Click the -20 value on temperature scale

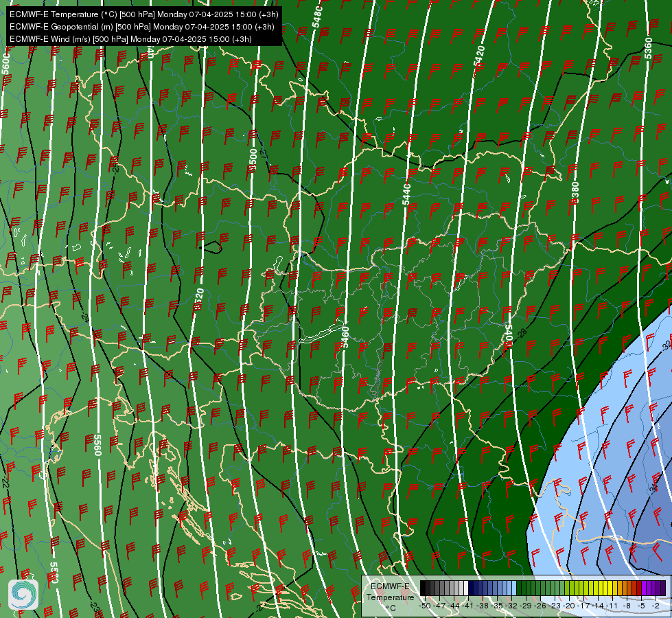point(569,606)
